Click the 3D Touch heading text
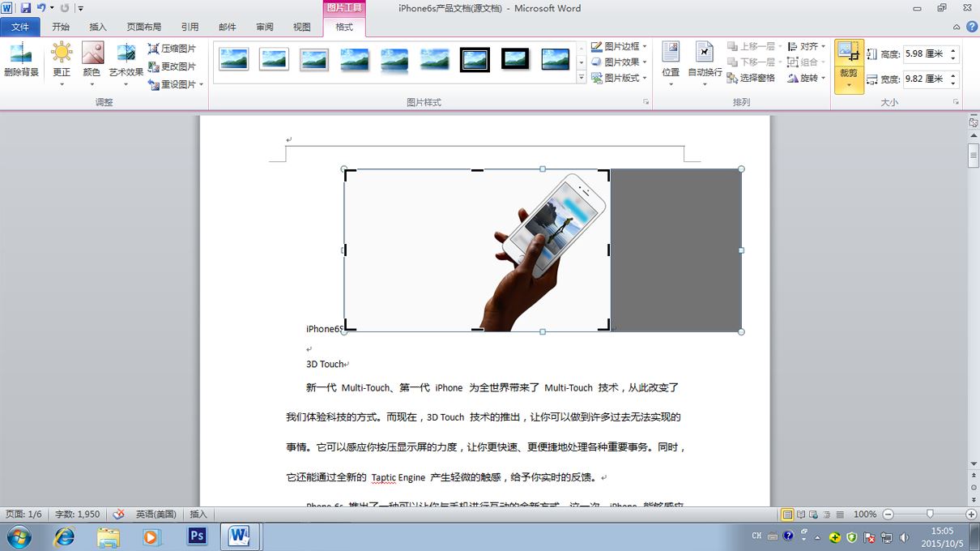Image resolution: width=980 pixels, height=551 pixels. coord(325,365)
